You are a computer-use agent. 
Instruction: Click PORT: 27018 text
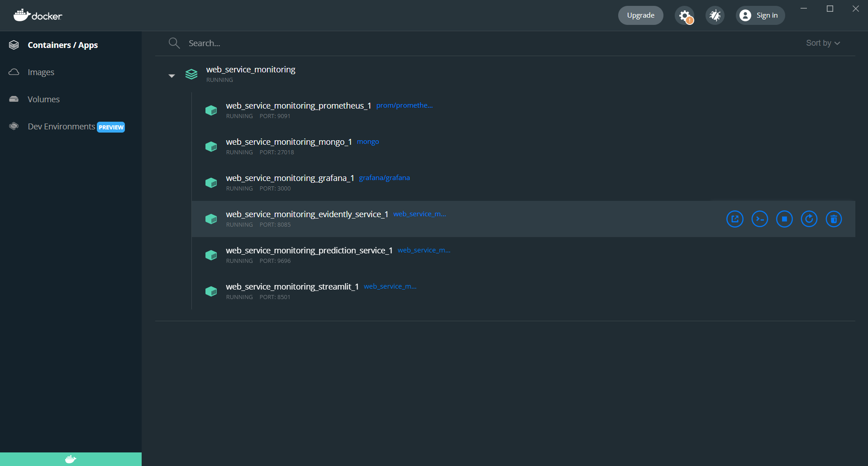click(x=277, y=152)
